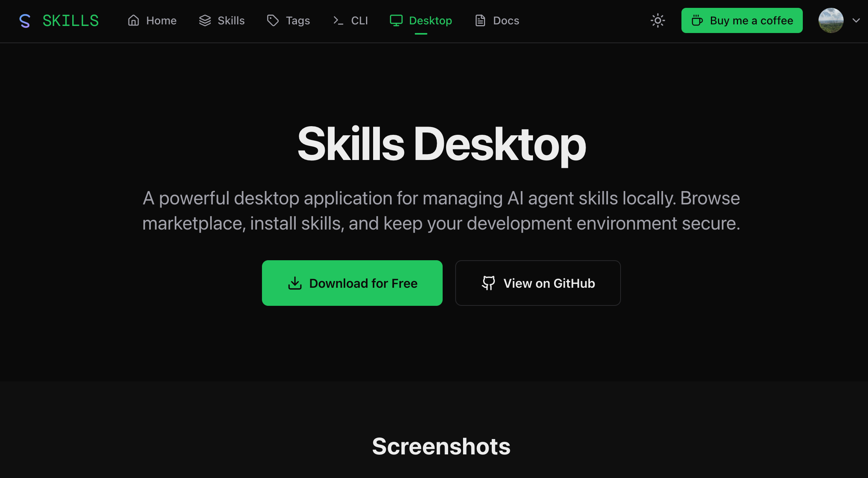Click the Download for Free button
Image resolution: width=868 pixels, height=478 pixels.
tap(352, 283)
